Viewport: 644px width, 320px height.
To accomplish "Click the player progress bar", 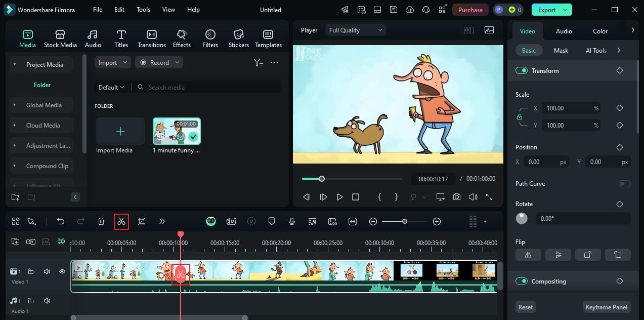I will point(352,179).
